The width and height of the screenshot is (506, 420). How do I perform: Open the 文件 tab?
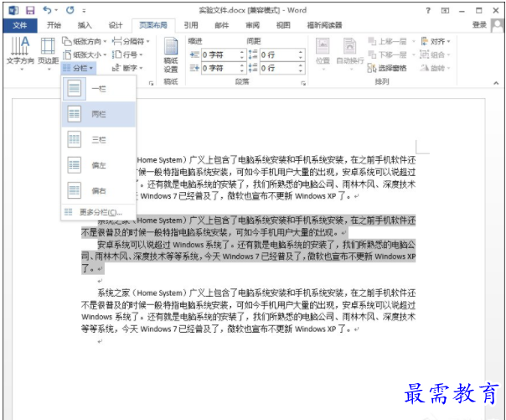20,25
